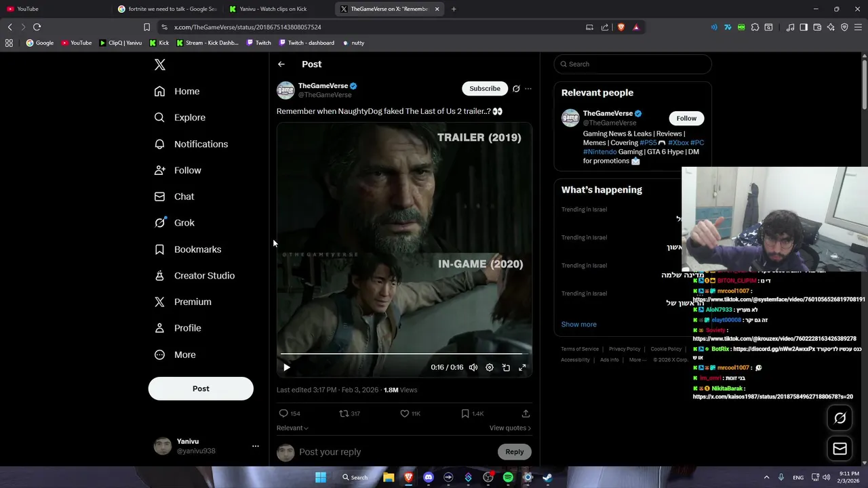Open the #PS5 hashtag link
The width and height of the screenshot is (868, 488).
pos(648,143)
